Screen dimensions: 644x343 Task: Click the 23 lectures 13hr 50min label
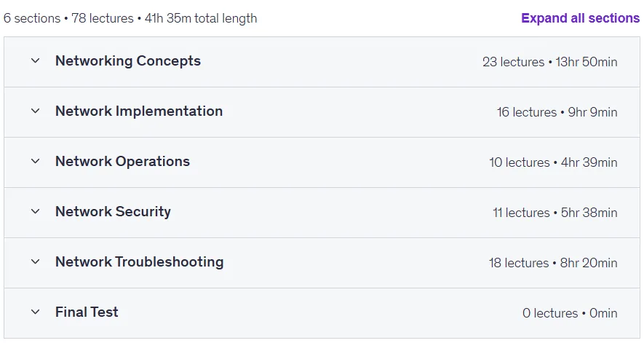point(550,62)
